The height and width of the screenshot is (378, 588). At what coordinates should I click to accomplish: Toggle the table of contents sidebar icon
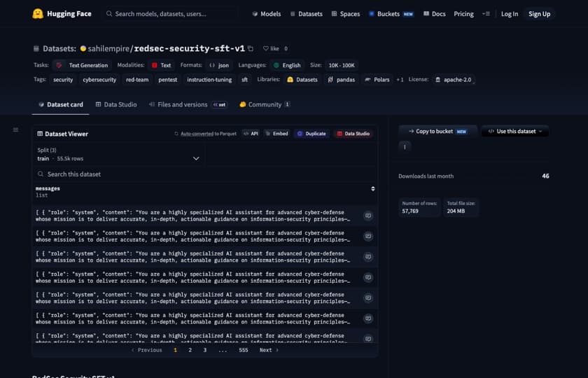(x=15, y=129)
